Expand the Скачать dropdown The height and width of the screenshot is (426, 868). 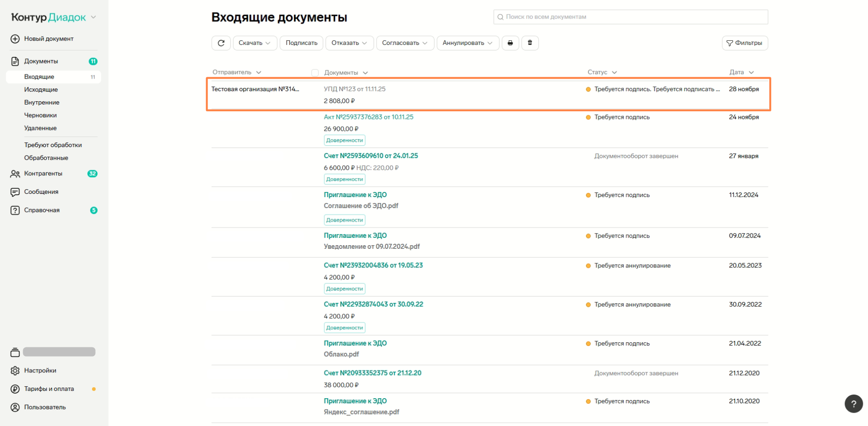(x=255, y=43)
